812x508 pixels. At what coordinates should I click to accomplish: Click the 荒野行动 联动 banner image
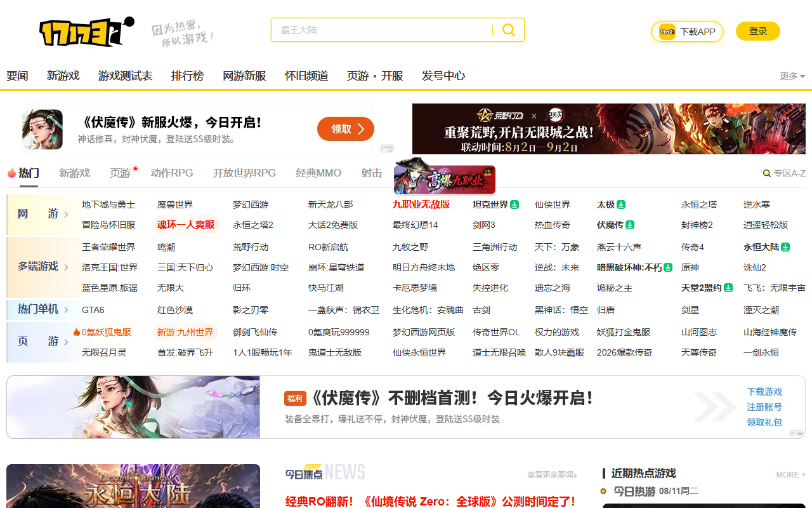(x=609, y=129)
